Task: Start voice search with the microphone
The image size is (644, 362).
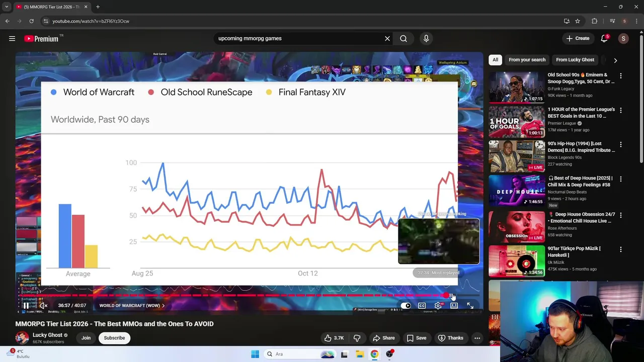Action: coord(426,38)
